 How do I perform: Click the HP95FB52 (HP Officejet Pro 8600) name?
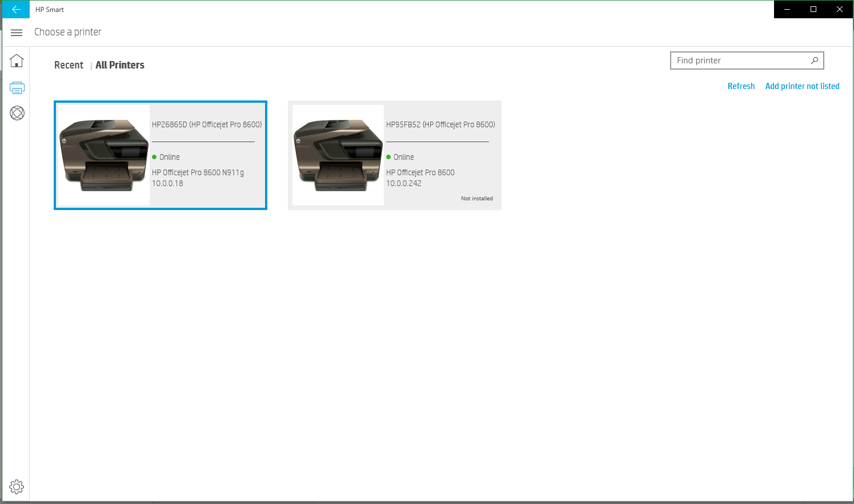pos(440,124)
